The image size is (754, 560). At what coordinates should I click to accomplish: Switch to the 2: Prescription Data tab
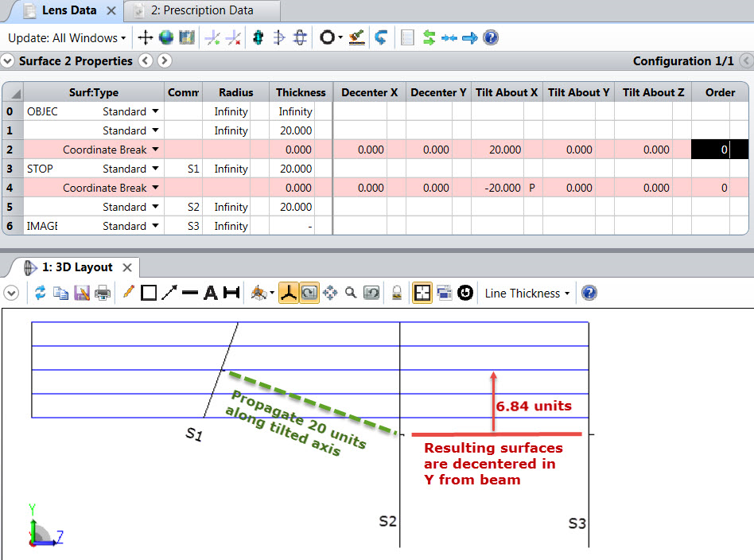[x=202, y=10]
